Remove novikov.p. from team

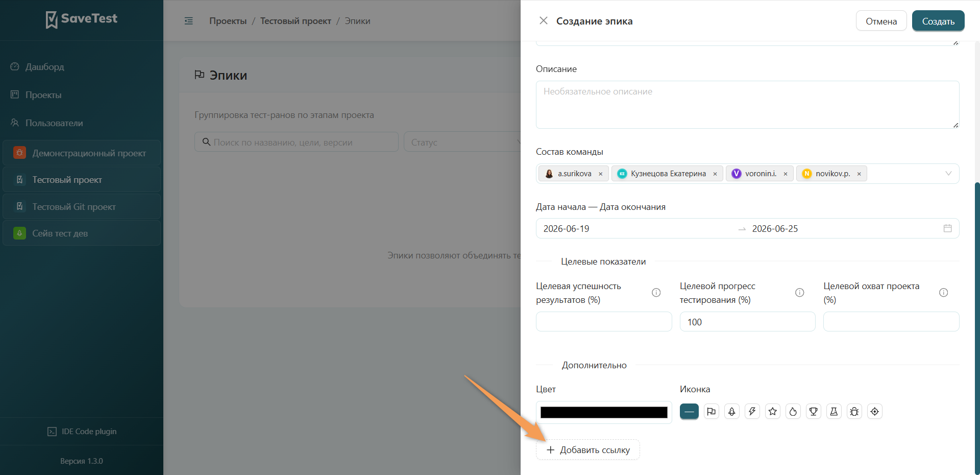coord(859,174)
